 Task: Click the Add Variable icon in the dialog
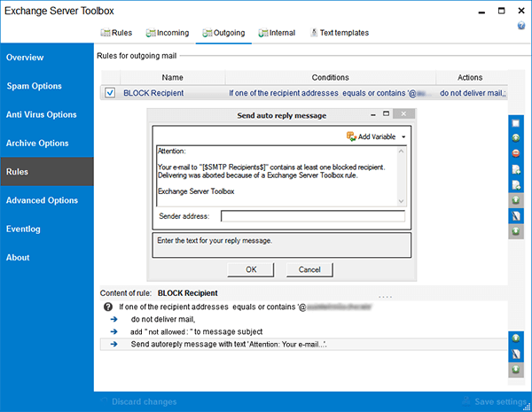click(351, 136)
